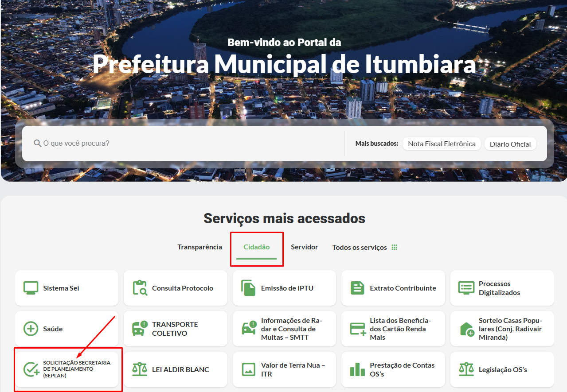Select the Servidor tab
567x392 pixels.
click(304, 247)
